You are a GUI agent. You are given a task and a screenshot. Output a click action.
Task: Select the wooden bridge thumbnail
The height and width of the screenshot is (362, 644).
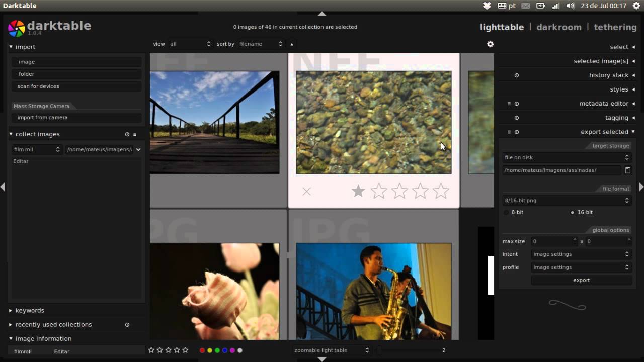pyautogui.click(x=214, y=123)
